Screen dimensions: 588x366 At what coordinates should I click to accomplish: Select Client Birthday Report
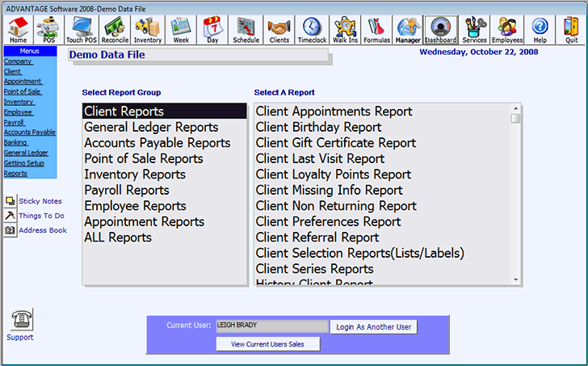[383, 127]
